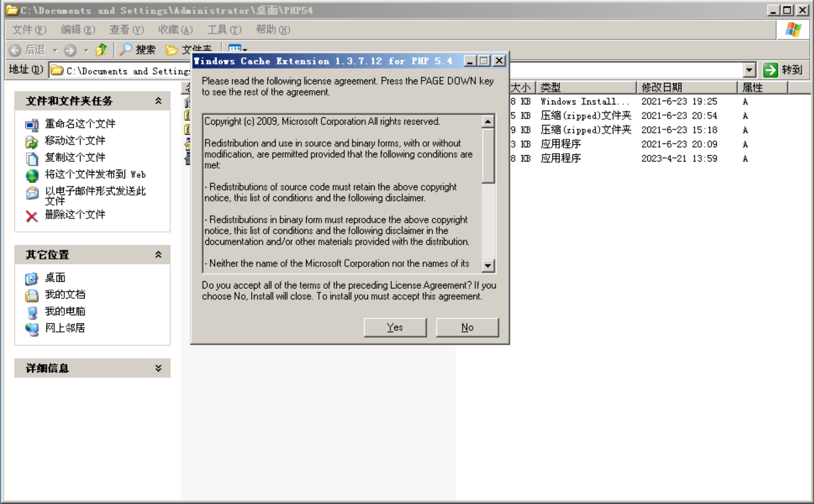
Task: Open the 查看(V) menu
Action: [x=126, y=30]
